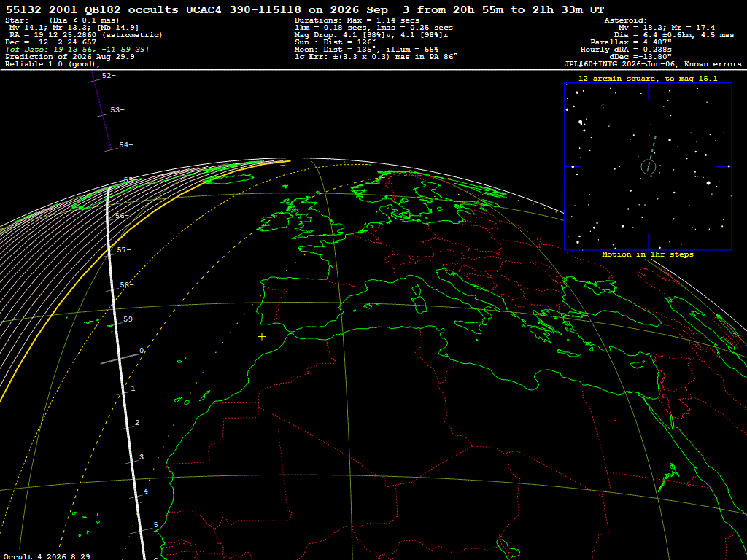Open the star chart inset thumbnail
Screen dimensions: 747x560
(x=648, y=167)
